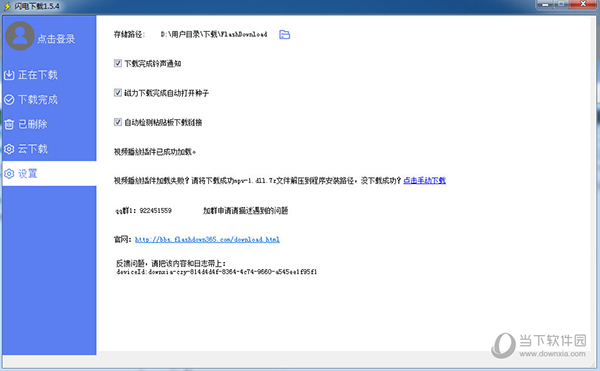Open the 正在下载 sidebar section
600x371 pixels.
(49, 75)
